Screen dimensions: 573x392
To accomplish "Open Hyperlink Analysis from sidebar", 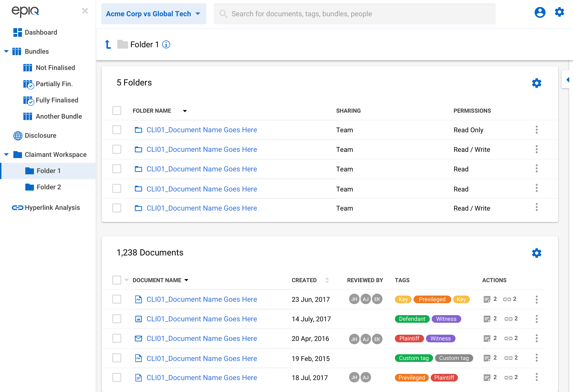I will pos(52,208).
